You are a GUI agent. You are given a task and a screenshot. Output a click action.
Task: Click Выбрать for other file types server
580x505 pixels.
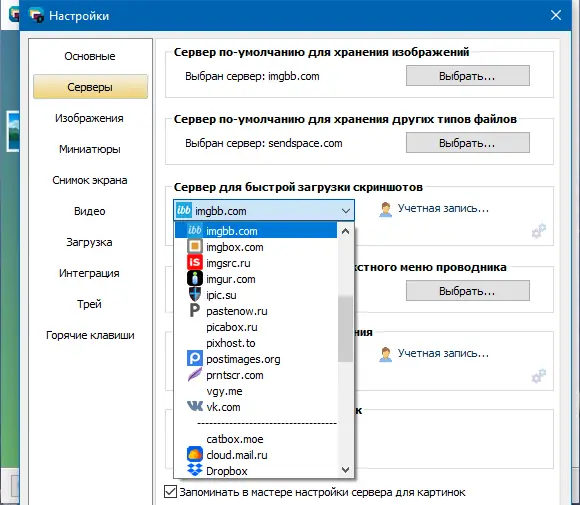tap(468, 143)
